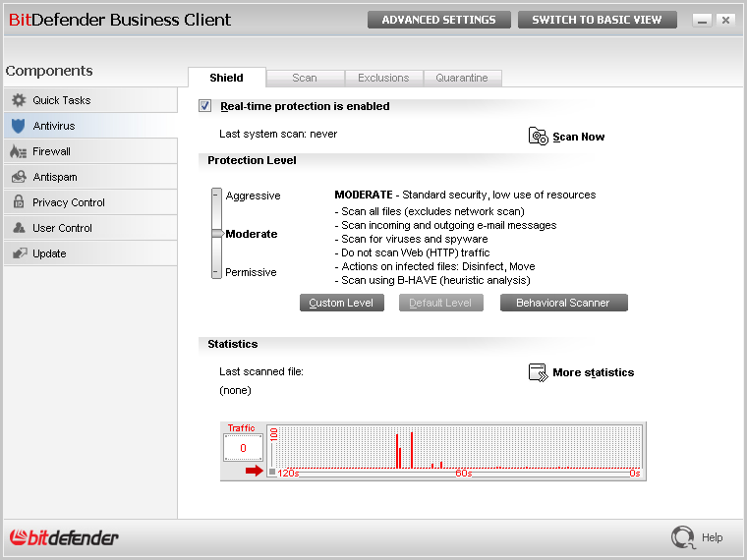Screen dimensions: 747x560
Task: Click the Advanced Settings button
Action: coord(438,20)
